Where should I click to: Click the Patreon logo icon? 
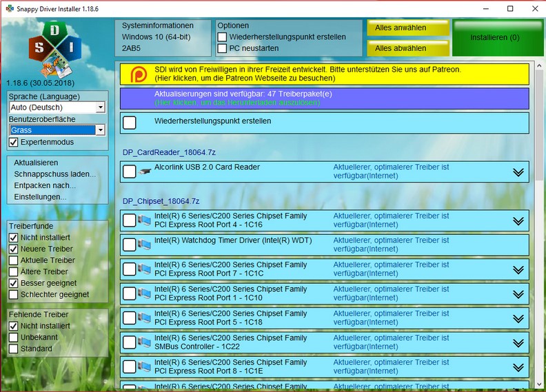point(139,74)
